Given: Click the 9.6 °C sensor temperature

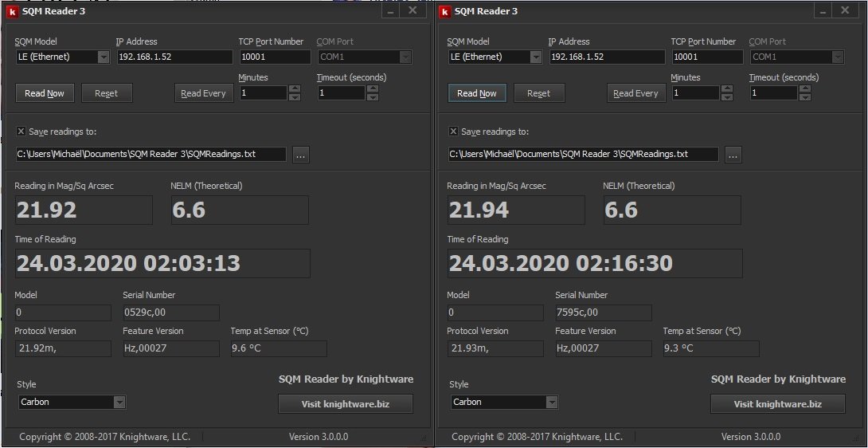Looking at the screenshot, I should pyautogui.click(x=279, y=348).
